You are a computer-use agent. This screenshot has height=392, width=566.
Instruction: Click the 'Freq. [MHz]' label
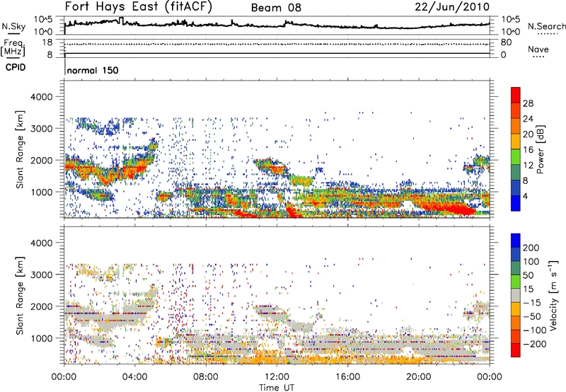coord(13,48)
